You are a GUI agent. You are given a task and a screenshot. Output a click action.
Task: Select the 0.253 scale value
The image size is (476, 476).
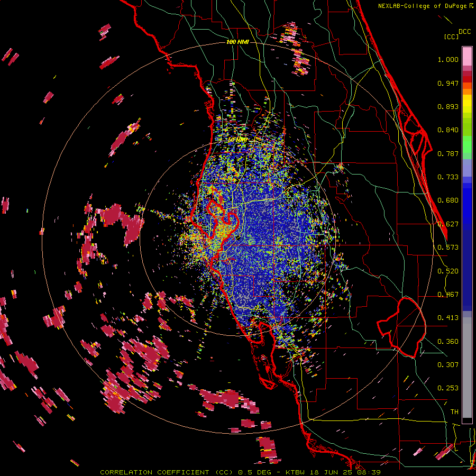pos(448,388)
